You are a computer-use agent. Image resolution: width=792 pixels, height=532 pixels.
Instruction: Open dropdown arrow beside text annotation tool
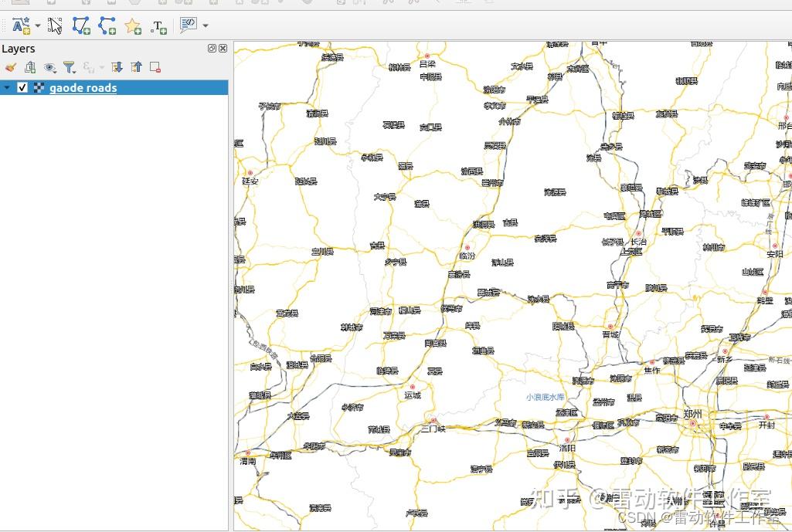(38, 25)
